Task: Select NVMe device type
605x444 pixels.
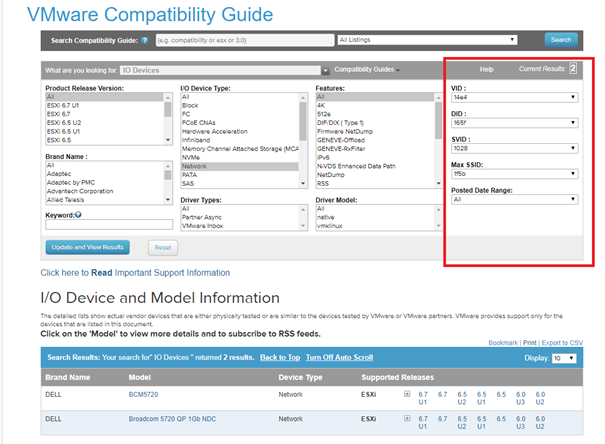Action: pos(239,157)
